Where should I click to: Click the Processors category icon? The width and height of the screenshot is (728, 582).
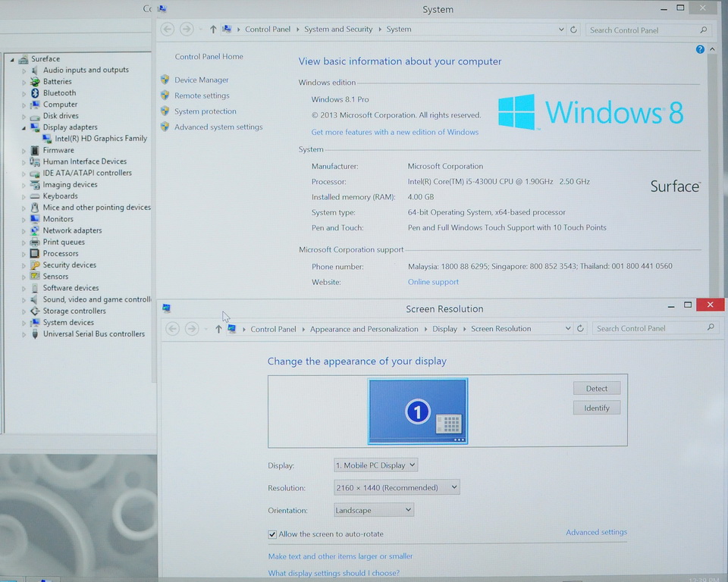click(34, 253)
